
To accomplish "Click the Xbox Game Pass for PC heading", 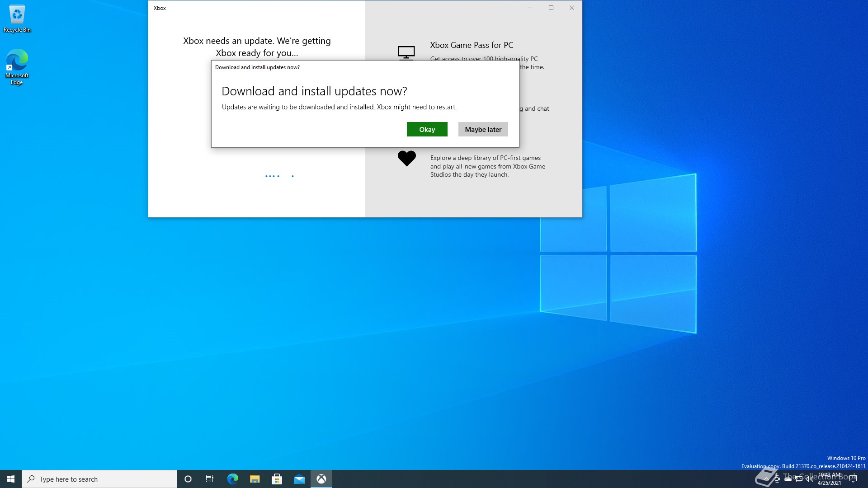I will click(x=472, y=45).
